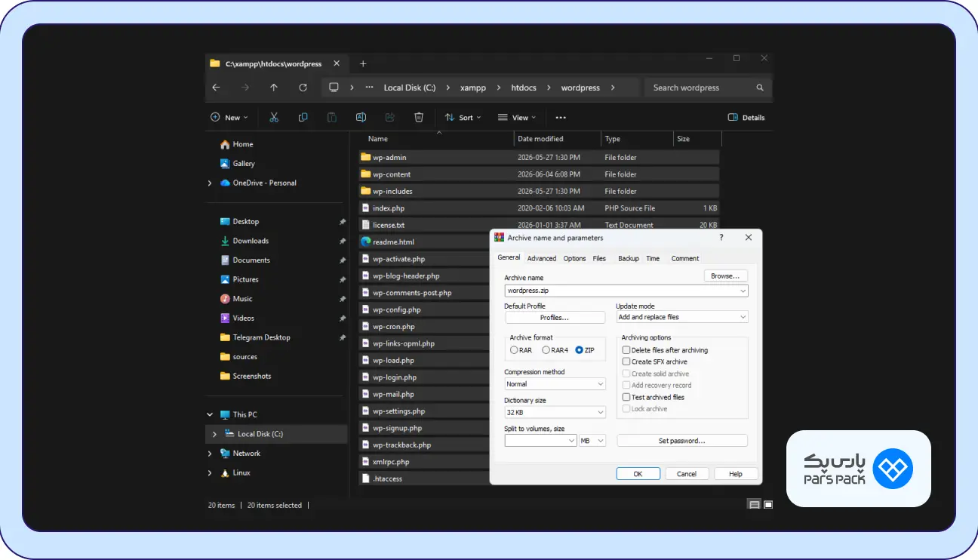Select the wp-config.php file
Image resolution: width=978 pixels, height=560 pixels.
click(425, 309)
